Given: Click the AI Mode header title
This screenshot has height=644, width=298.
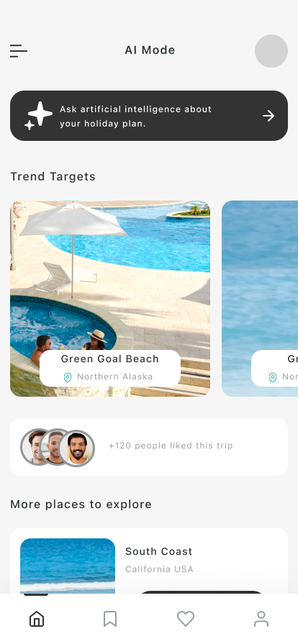Looking at the screenshot, I should click(150, 50).
